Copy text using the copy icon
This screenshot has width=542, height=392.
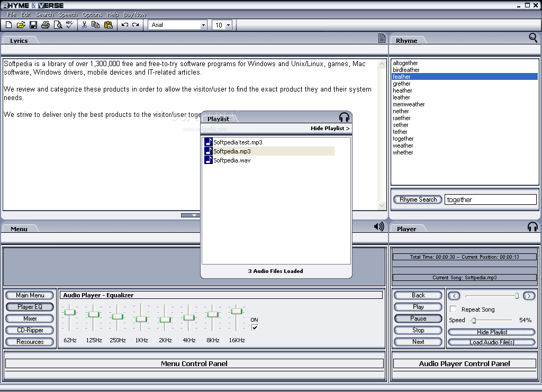tap(95, 25)
